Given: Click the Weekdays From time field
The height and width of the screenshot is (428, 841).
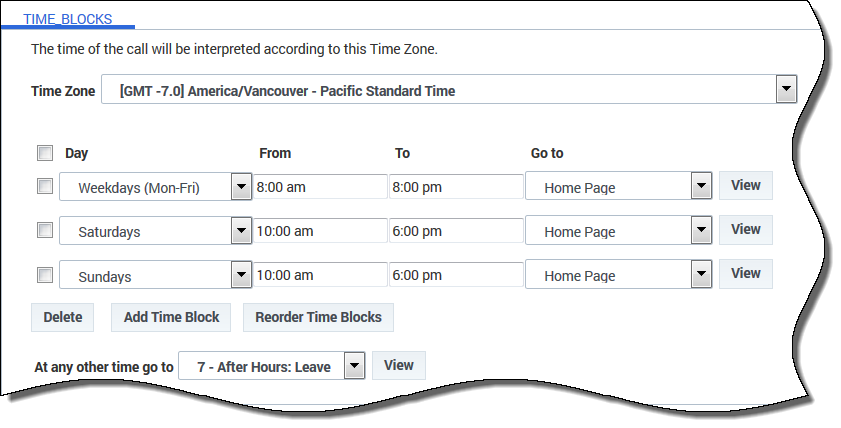Looking at the screenshot, I should pyautogui.click(x=320, y=187).
